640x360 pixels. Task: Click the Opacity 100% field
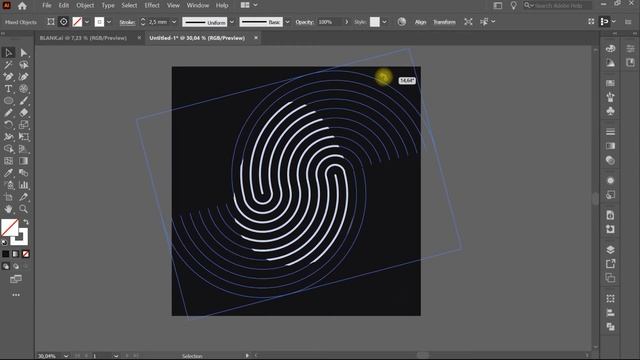329,22
